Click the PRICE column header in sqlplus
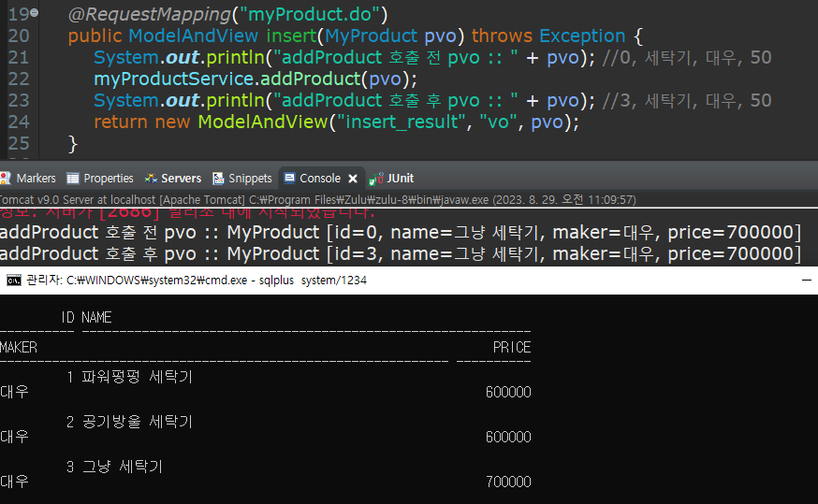This screenshot has width=818, height=504. pyautogui.click(x=512, y=348)
